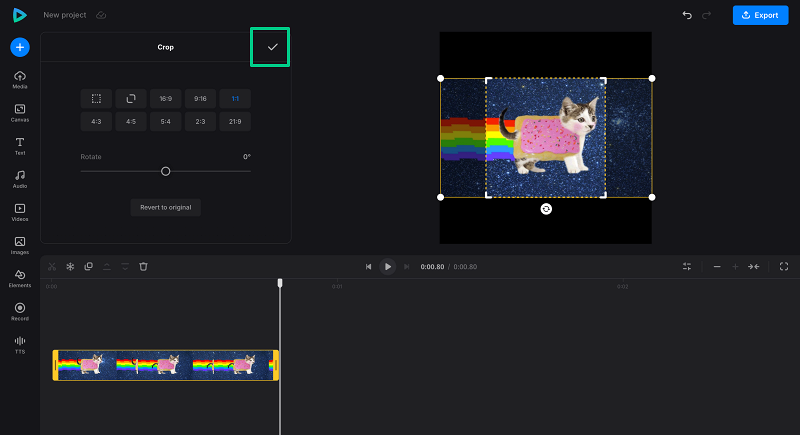Choose the 16:9 aspect ratio

point(165,98)
